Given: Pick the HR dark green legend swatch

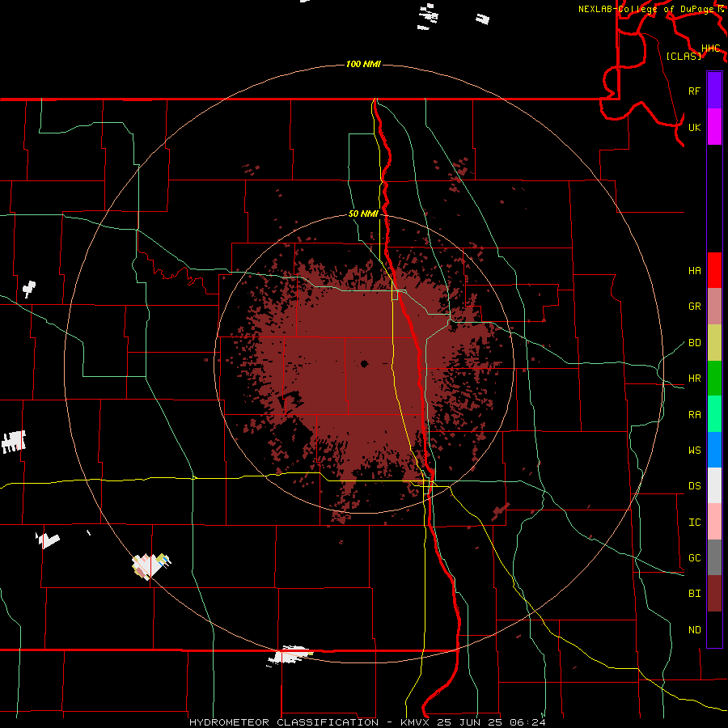Looking at the screenshot, I should pos(714,378).
